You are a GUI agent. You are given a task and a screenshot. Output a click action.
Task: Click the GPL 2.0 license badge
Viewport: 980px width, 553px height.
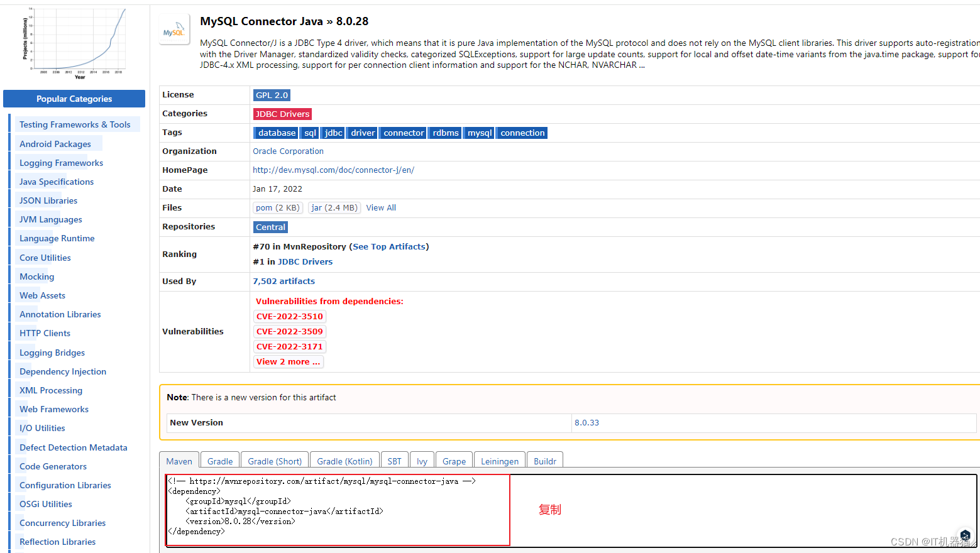272,95
